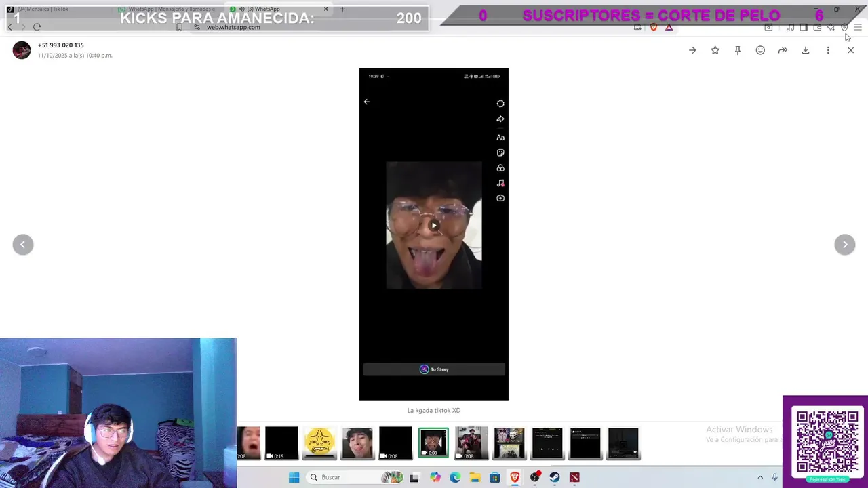The width and height of the screenshot is (868, 488).
Task: Open Microsoft Store from the taskbar
Action: click(x=494, y=477)
